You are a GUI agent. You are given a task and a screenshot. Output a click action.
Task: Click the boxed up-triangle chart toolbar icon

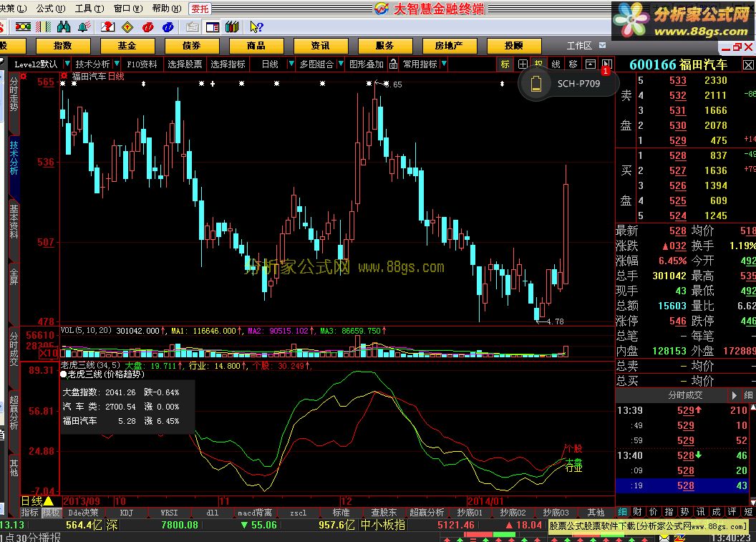tap(590, 64)
